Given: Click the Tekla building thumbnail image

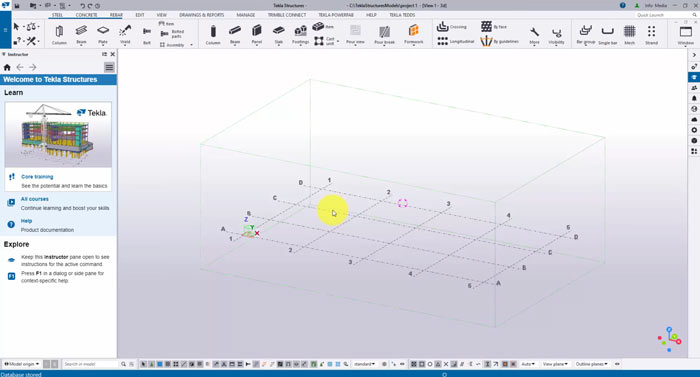Looking at the screenshot, I should [58, 134].
